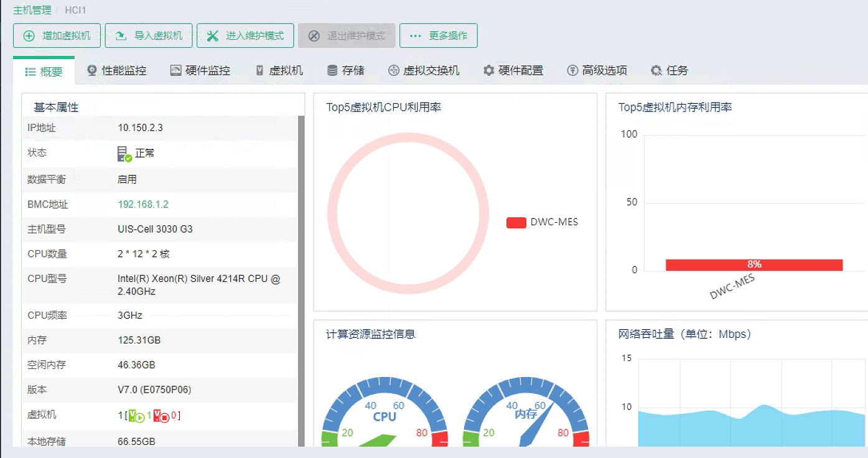Click the red 8% memory bar
The image size is (868, 458).
coord(754,264)
